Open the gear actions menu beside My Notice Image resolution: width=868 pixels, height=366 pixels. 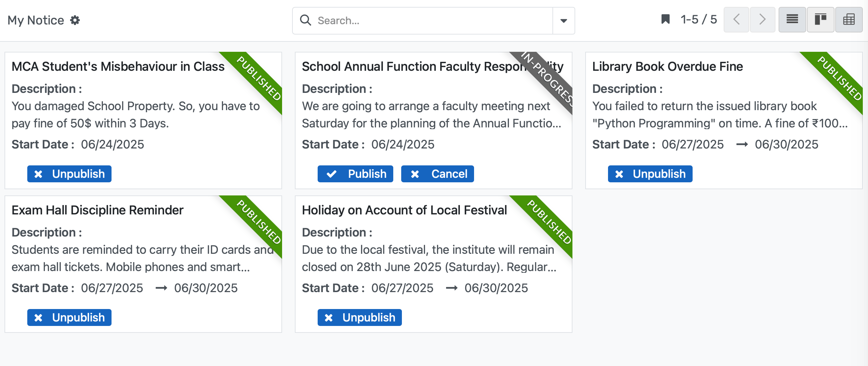[75, 20]
